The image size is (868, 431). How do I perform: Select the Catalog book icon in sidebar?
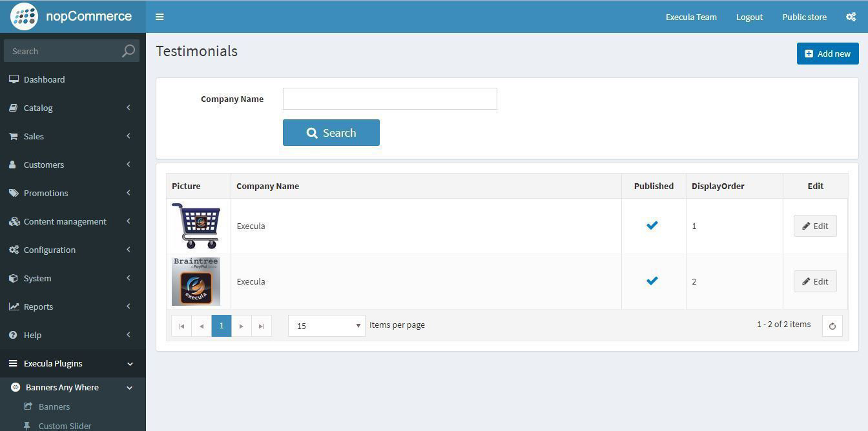13,107
